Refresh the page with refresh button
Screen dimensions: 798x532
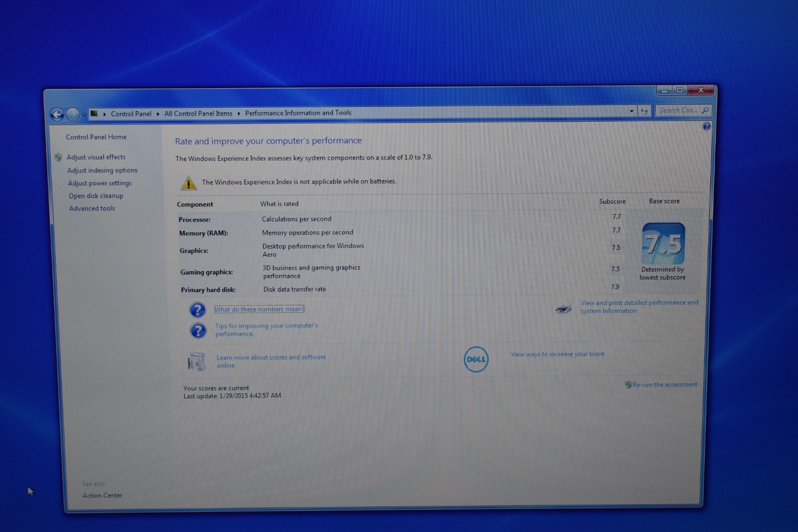644,111
